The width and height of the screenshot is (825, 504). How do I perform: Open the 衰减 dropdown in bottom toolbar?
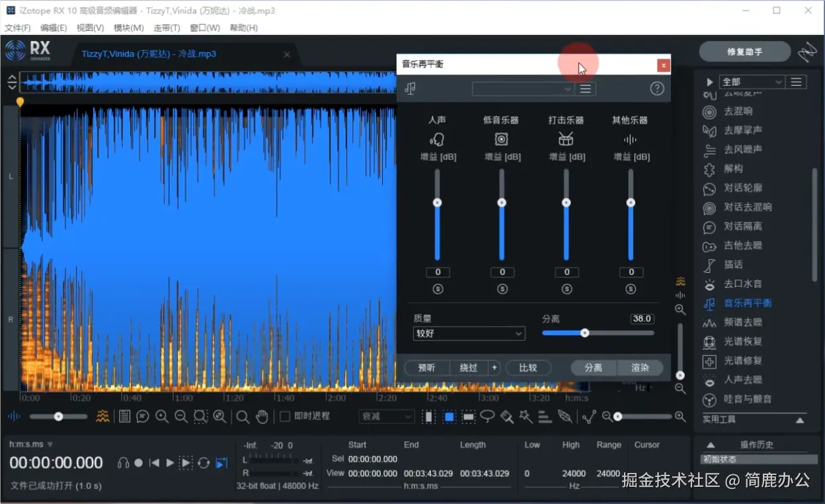(x=385, y=416)
